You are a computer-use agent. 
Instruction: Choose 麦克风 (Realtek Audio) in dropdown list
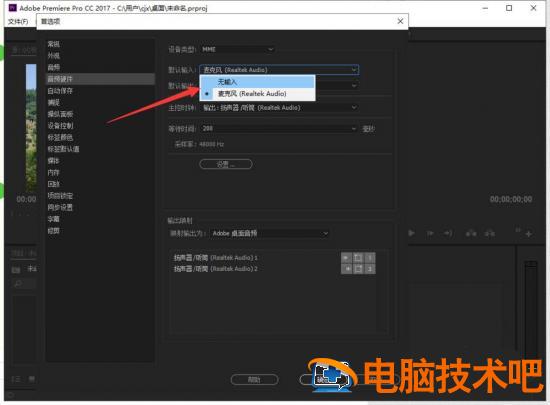click(x=257, y=94)
